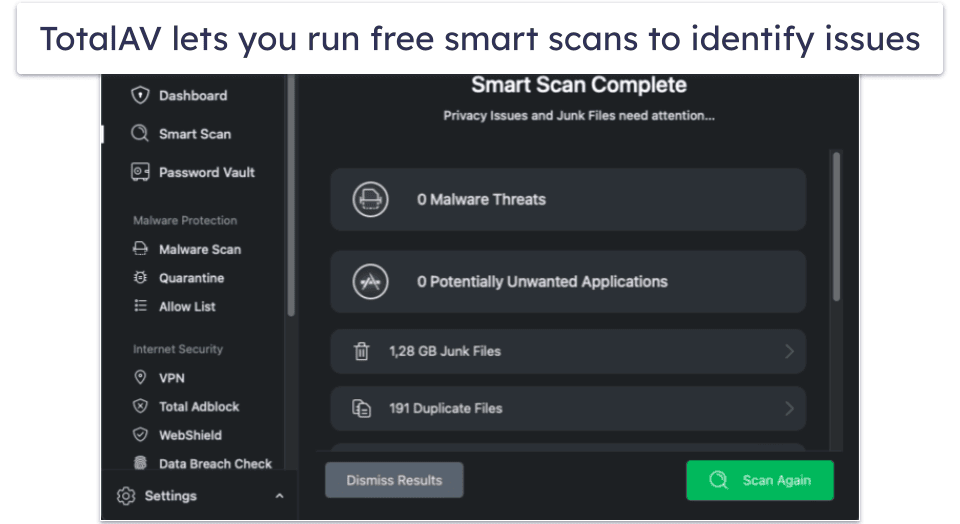Image resolution: width=960 pixels, height=524 pixels.
Task: Click the Total Adblock shield icon
Action: (140, 407)
